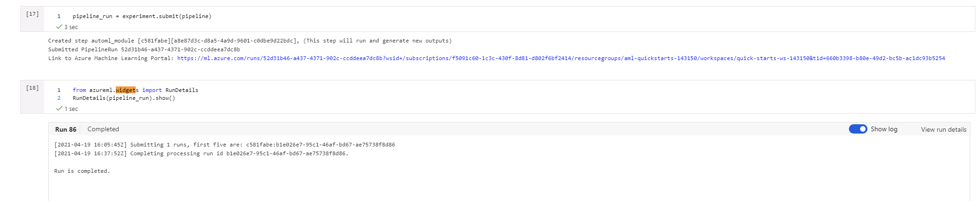
Task: Click the log line 'Completing processing run id'
Action: point(201,153)
